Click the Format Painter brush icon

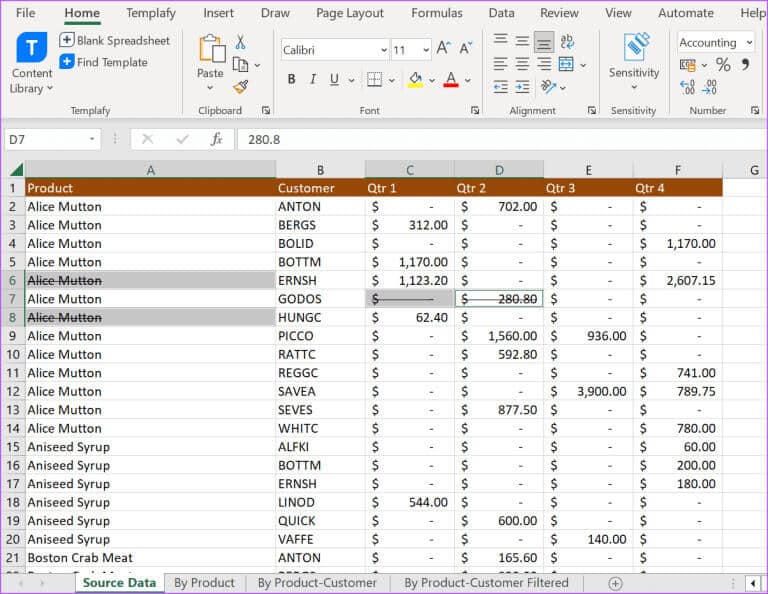(x=240, y=87)
